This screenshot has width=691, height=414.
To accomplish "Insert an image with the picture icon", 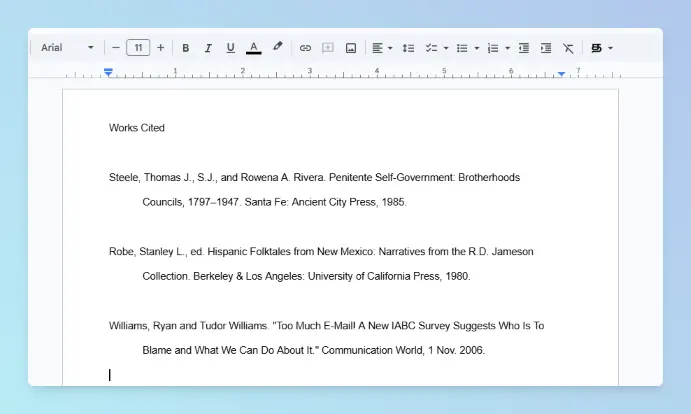I will click(x=351, y=48).
